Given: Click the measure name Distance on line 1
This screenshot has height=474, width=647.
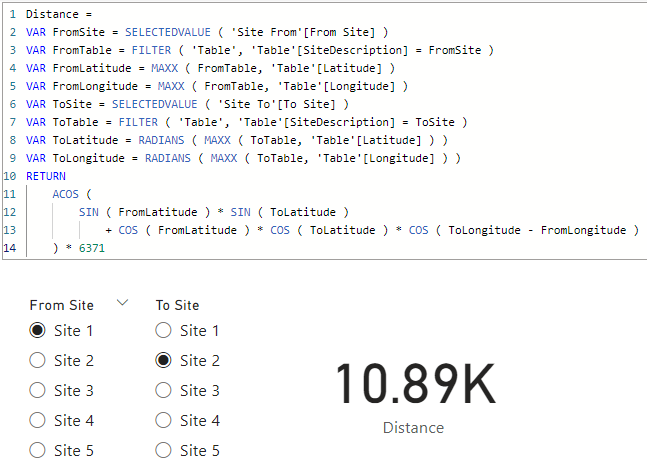Looking at the screenshot, I should point(52,14).
